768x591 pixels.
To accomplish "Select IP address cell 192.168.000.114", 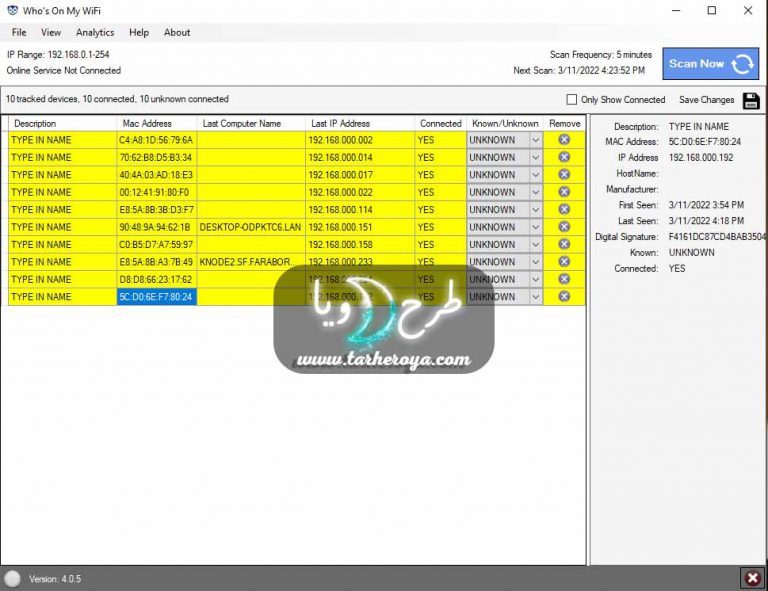I will tap(360, 210).
